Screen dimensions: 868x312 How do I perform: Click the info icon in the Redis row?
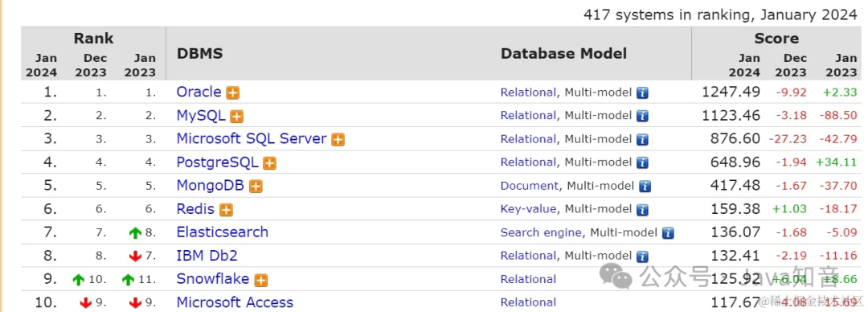[642, 210]
